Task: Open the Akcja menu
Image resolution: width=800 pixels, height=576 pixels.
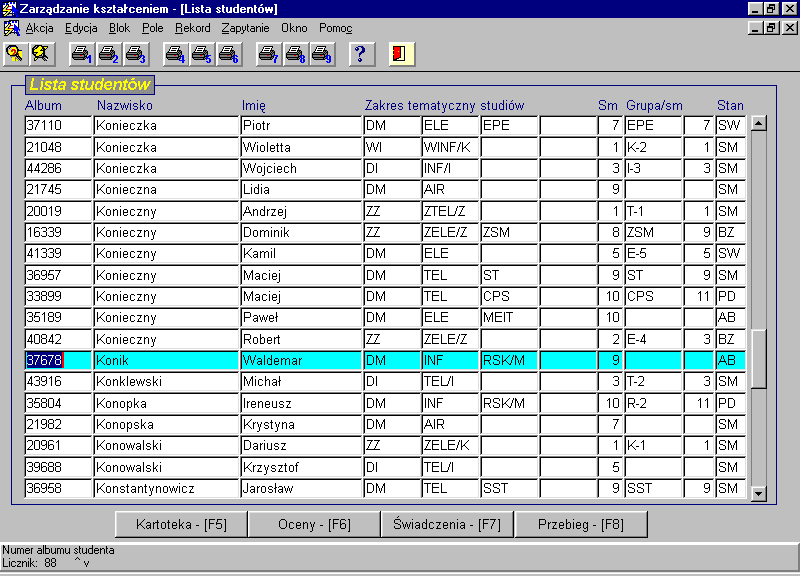Action: coord(39,28)
